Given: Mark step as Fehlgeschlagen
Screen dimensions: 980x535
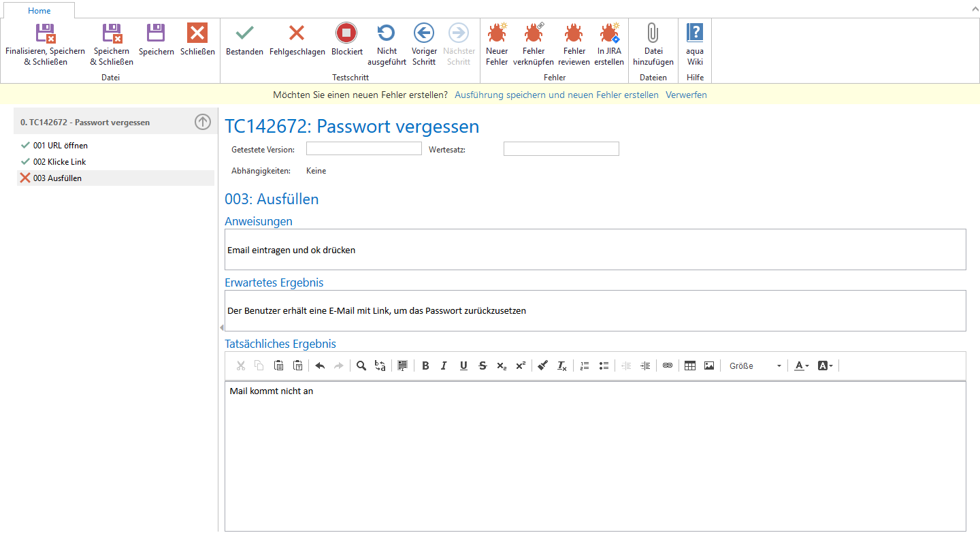Looking at the screenshot, I should [297, 41].
